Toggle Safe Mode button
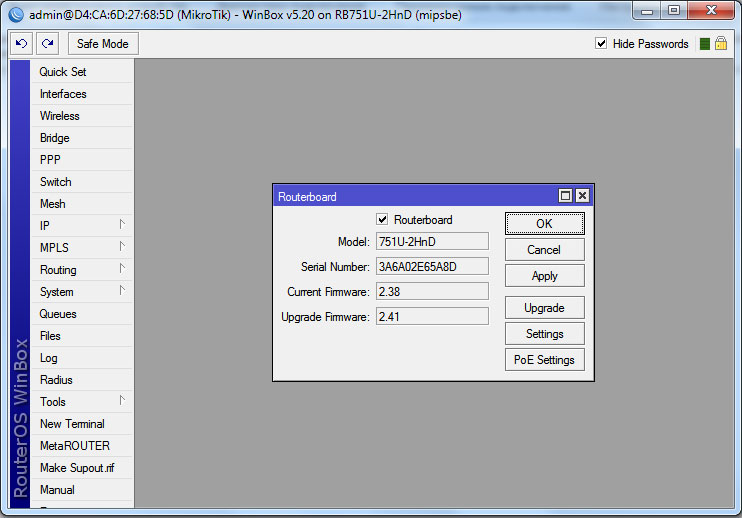742x518 pixels. click(103, 44)
